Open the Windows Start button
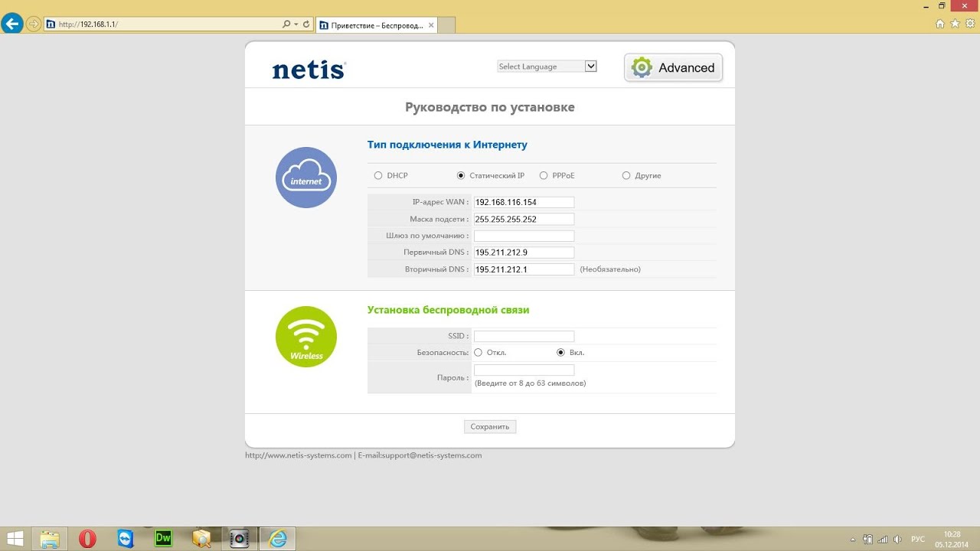980x551 pixels. pos(14,539)
